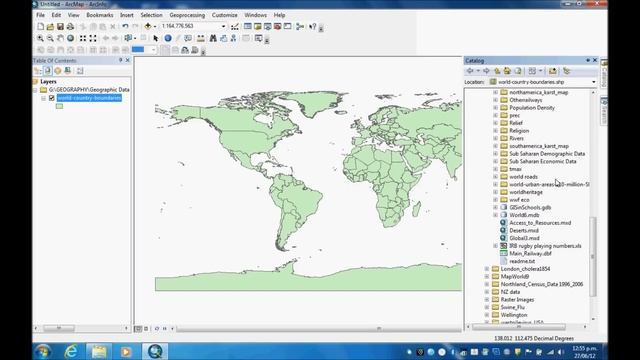Open the ArcToolbox red icon

278,27
